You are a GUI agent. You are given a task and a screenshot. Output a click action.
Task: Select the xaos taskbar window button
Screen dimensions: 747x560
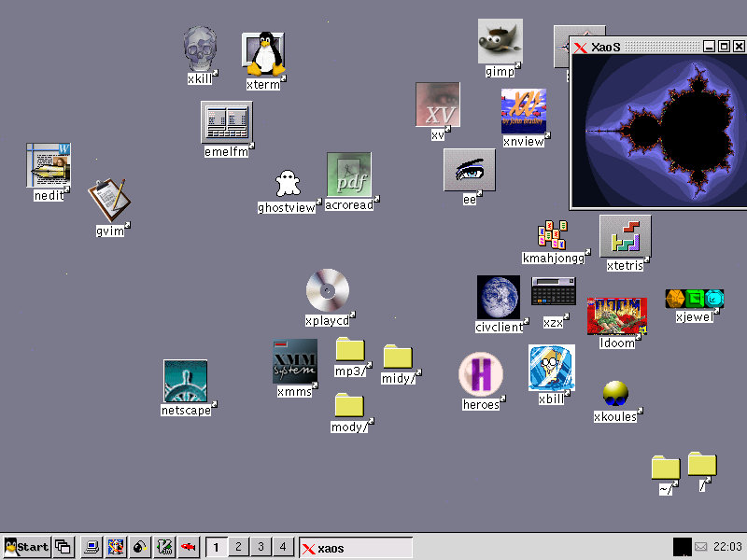[356, 548]
